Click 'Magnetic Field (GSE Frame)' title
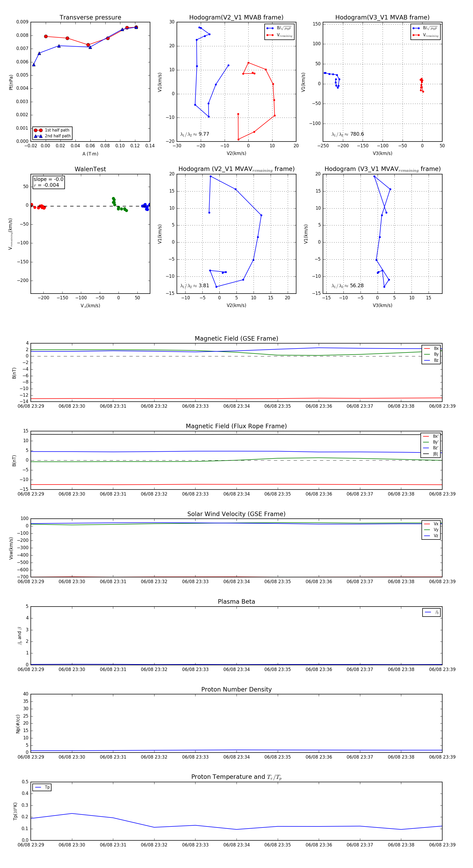The width and height of the screenshot is (473, 868). 236,339
